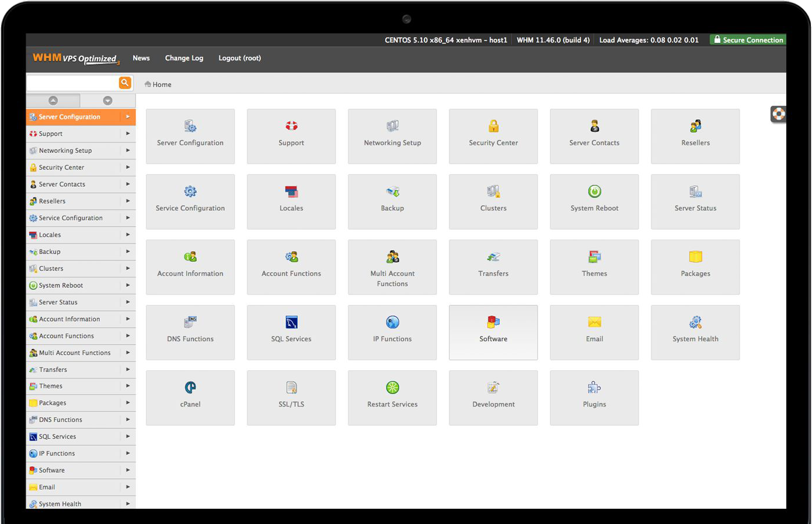Image resolution: width=812 pixels, height=524 pixels.
Task: Expand Support arrow in sidebar
Action: [x=128, y=134]
